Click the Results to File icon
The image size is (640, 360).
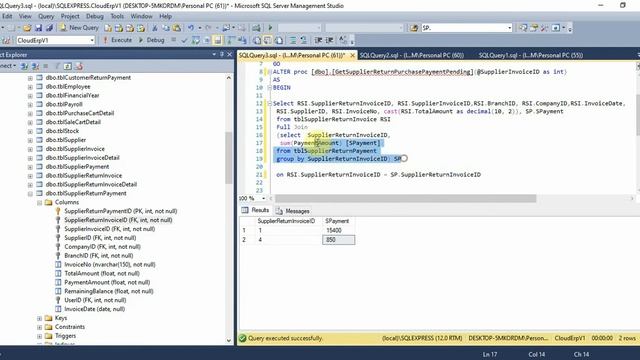pos(279,40)
